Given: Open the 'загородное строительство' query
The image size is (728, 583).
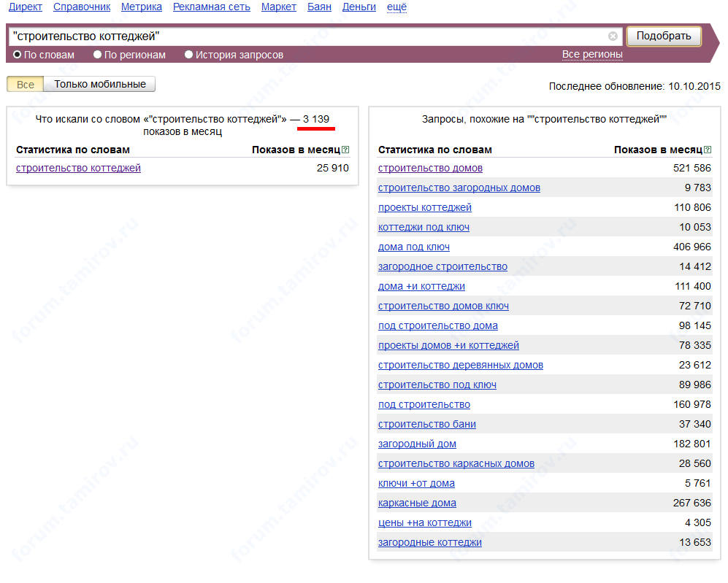Looking at the screenshot, I should click(443, 266).
